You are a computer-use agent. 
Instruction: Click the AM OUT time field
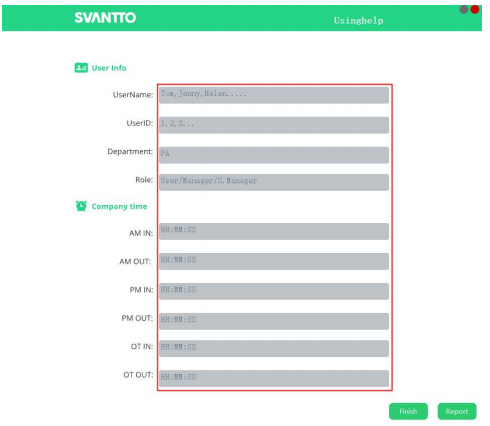point(274,261)
